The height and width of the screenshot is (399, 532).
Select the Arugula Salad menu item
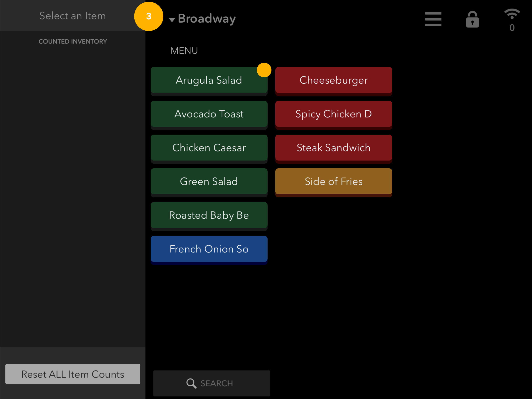click(x=209, y=80)
